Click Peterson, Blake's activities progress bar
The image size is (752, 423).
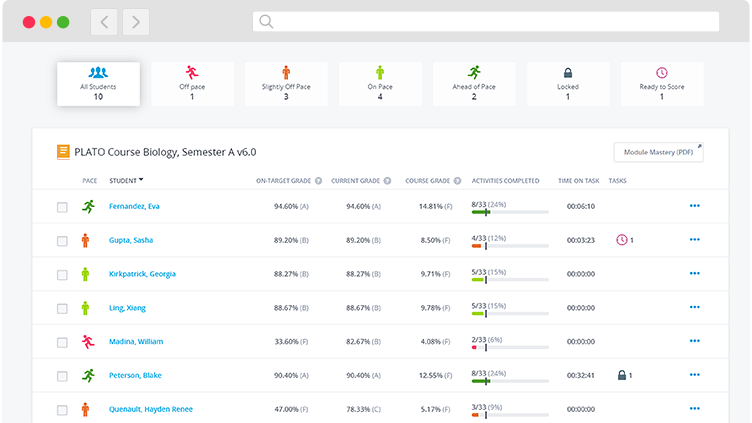click(x=510, y=381)
